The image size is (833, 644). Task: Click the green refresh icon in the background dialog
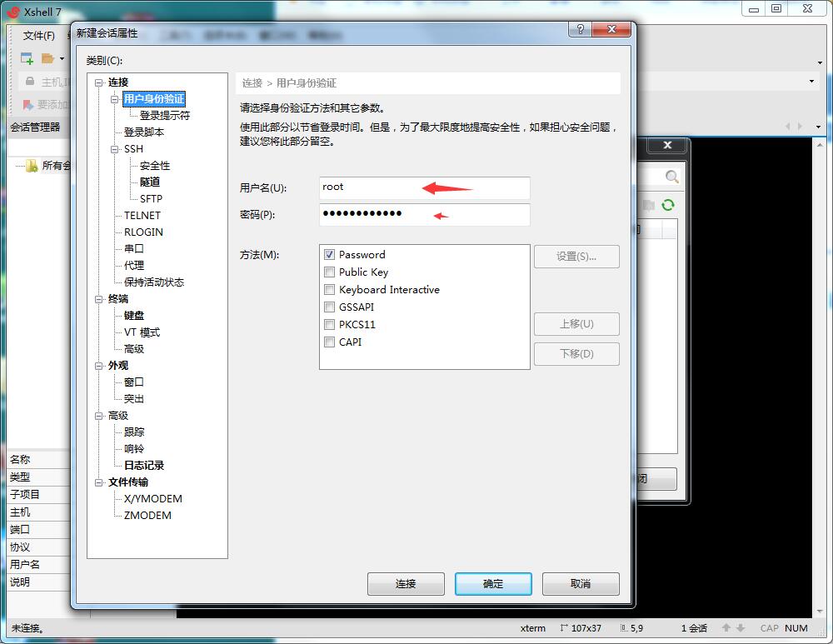pos(668,205)
